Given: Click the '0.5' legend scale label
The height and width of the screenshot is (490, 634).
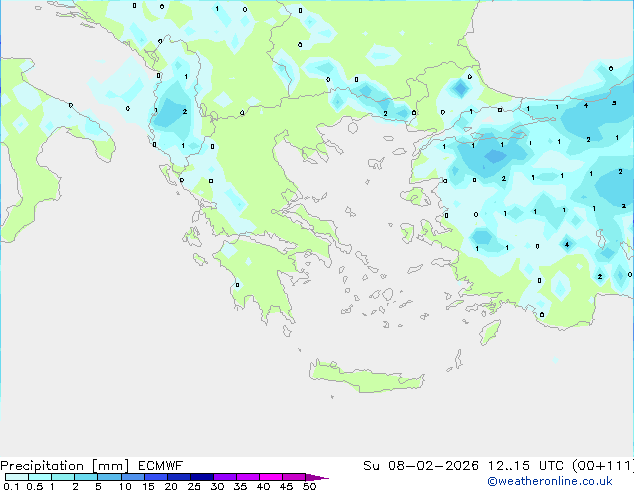Looking at the screenshot, I should [x=34, y=486].
